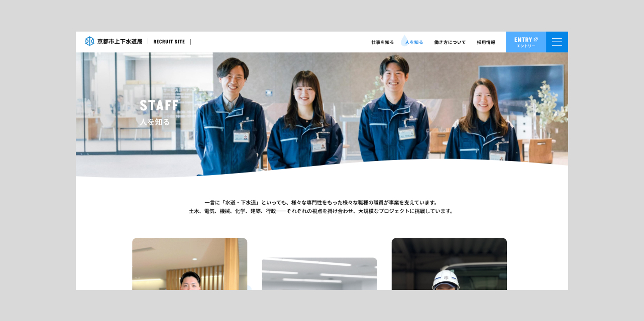Click the STAFF hero heading
The width and height of the screenshot is (644, 321).
[x=159, y=105]
